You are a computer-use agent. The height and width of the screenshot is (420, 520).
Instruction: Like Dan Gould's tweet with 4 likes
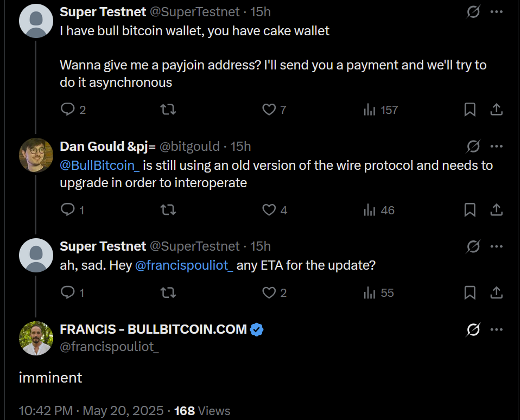pos(269,210)
